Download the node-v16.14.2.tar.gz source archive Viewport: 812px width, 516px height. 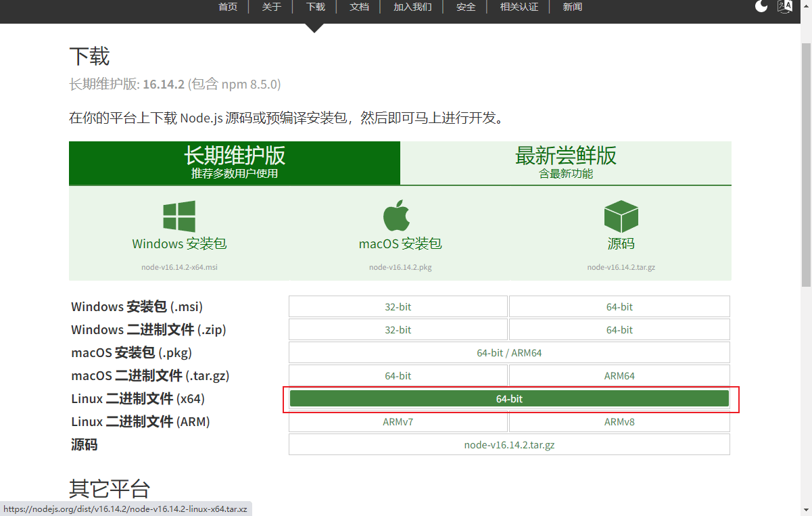click(509, 444)
